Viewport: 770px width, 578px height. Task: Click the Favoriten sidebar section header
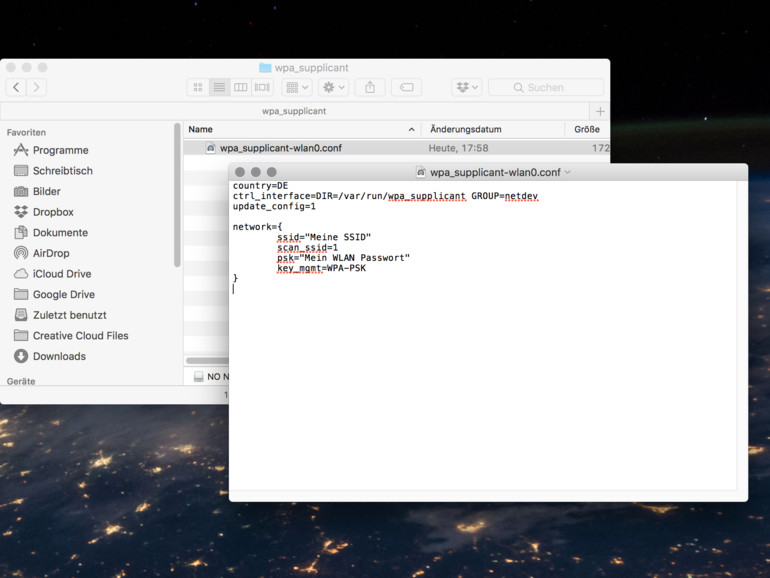pos(26,133)
